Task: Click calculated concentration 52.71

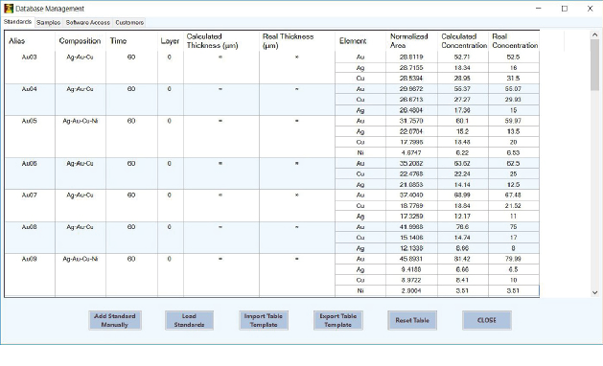Action: pyautogui.click(x=463, y=57)
